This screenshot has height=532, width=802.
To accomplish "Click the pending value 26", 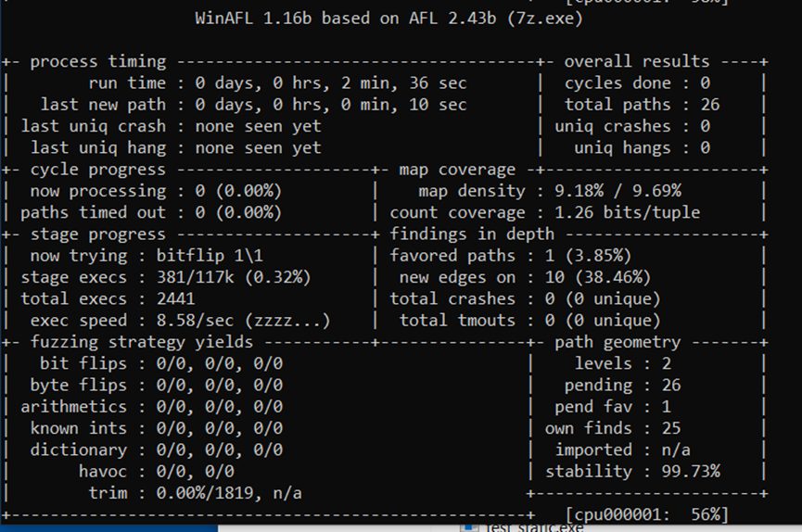I will click(x=671, y=385).
